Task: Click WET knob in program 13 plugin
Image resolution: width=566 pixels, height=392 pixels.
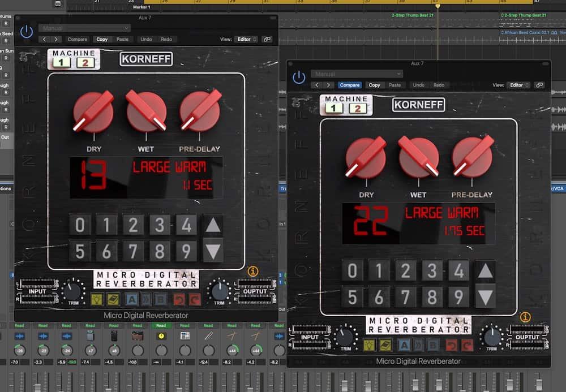Action: point(146,111)
